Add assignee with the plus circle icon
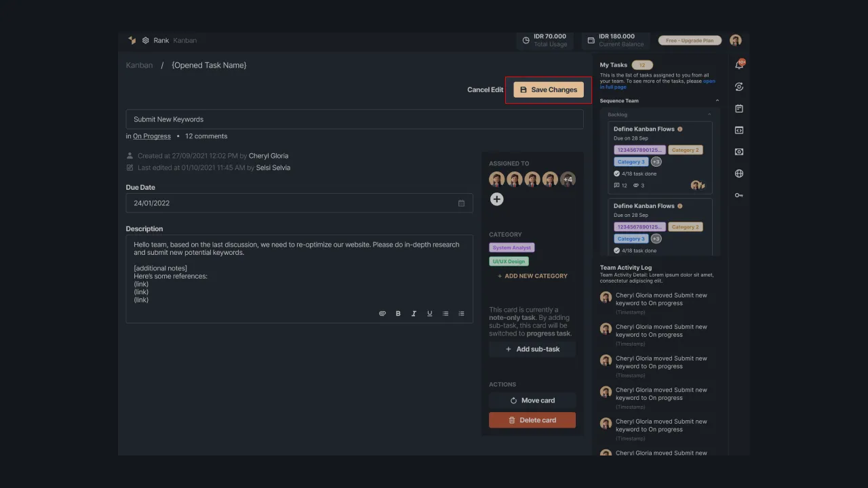Screen dimensions: 868x488 pos(497,199)
